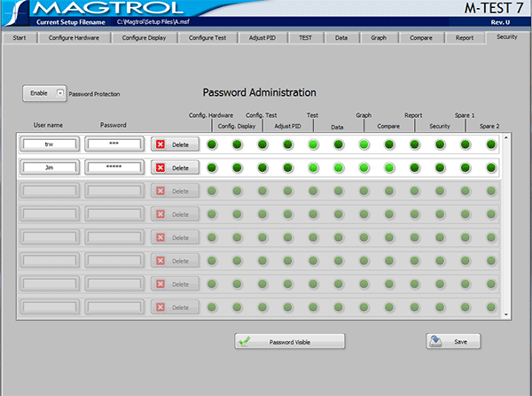
Task: Open the Configure Display tab
Action: click(144, 37)
